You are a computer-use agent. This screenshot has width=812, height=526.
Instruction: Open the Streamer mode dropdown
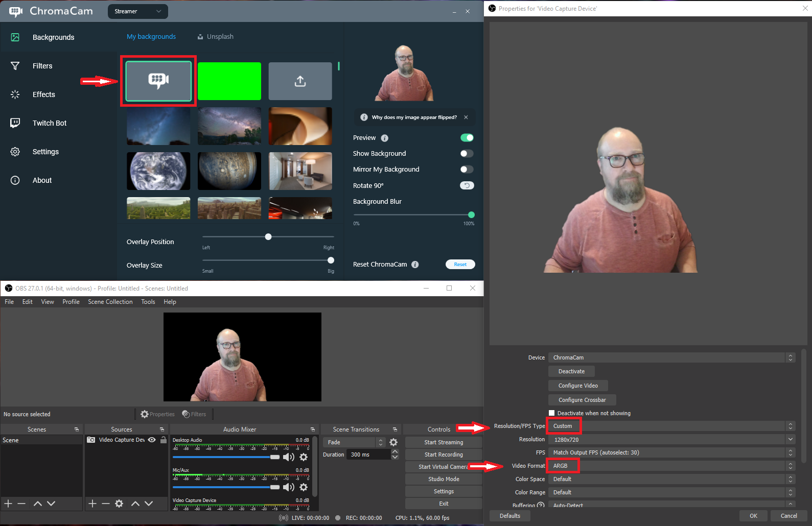click(x=137, y=11)
